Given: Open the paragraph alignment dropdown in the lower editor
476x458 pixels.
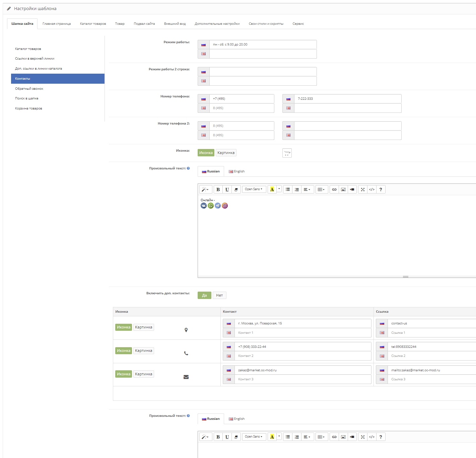Looking at the screenshot, I should click(x=307, y=437).
